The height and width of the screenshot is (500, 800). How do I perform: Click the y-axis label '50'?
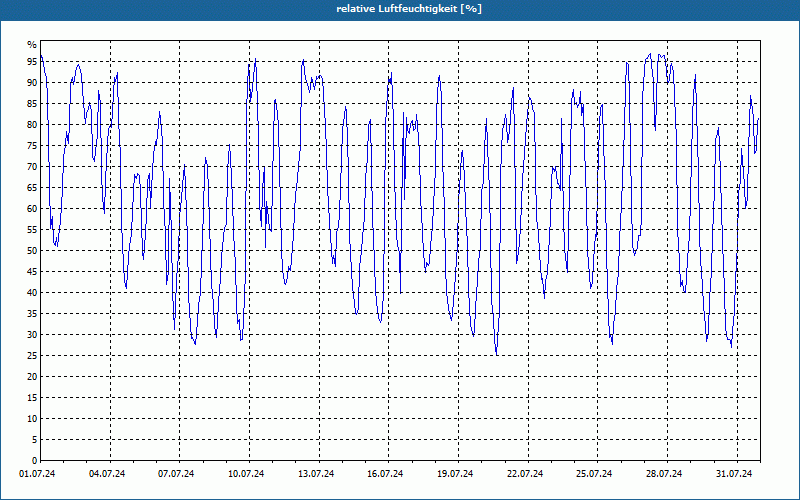(x=32, y=251)
